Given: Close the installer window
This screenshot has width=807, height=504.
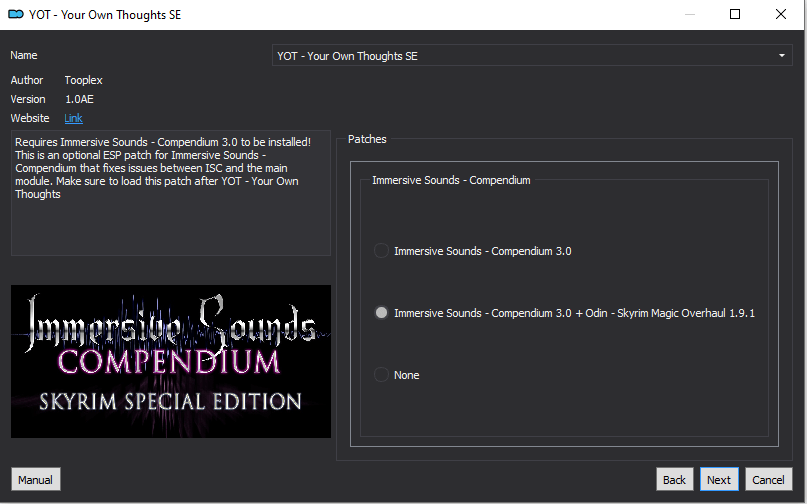Looking at the screenshot, I should tap(781, 14).
